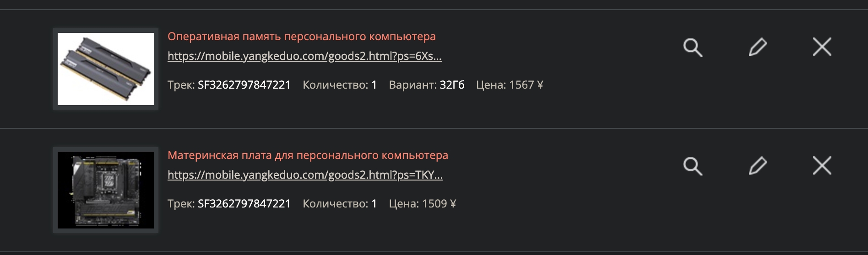Open the magnifier search for Материнская плата
Viewport: 868px width, 255px height.
pos(693,166)
